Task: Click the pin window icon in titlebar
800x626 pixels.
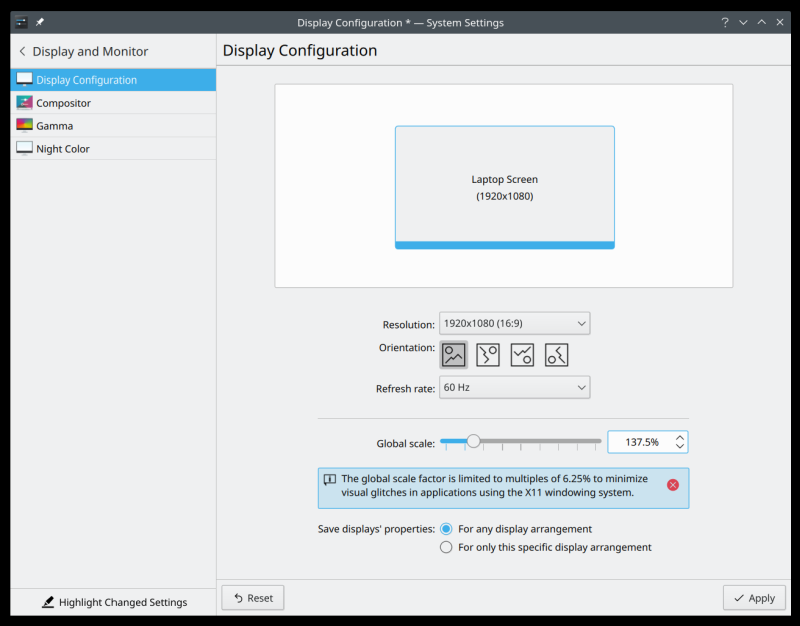Action: pyautogui.click(x=40, y=22)
